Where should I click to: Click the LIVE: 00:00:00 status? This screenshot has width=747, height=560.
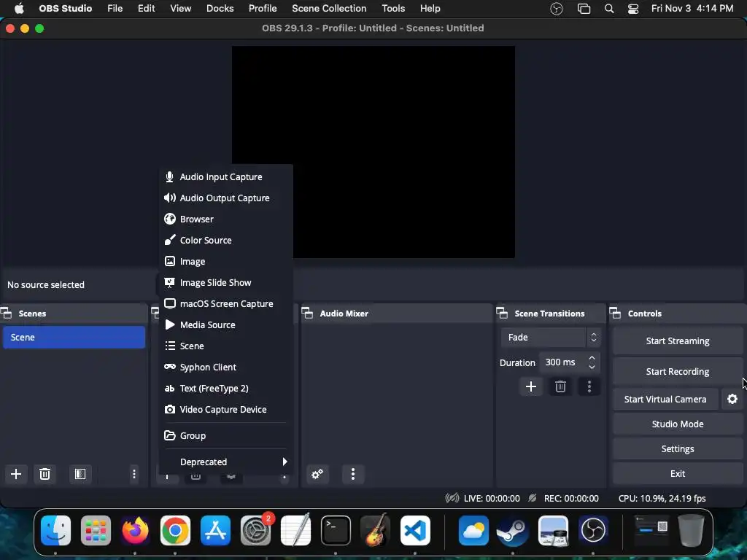(492, 498)
